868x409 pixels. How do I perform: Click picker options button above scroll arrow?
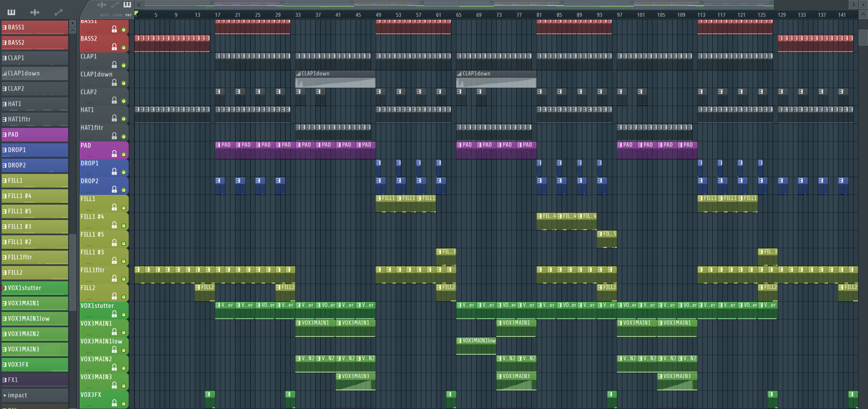(x=73, y=23)
